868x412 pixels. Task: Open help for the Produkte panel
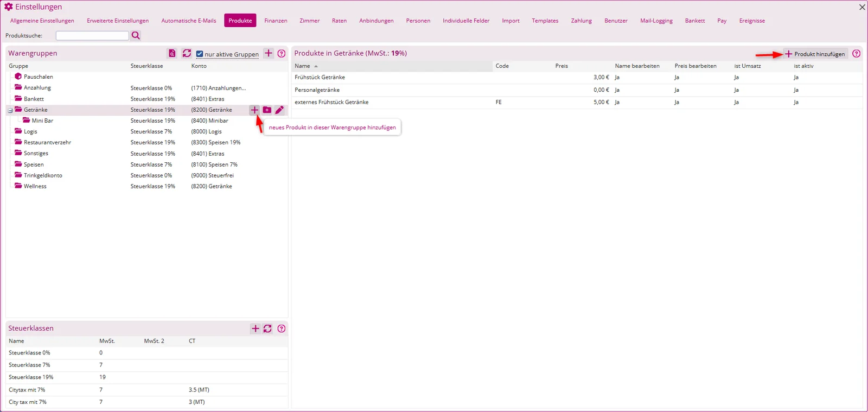pyautogui.click(x=857, y=53)
